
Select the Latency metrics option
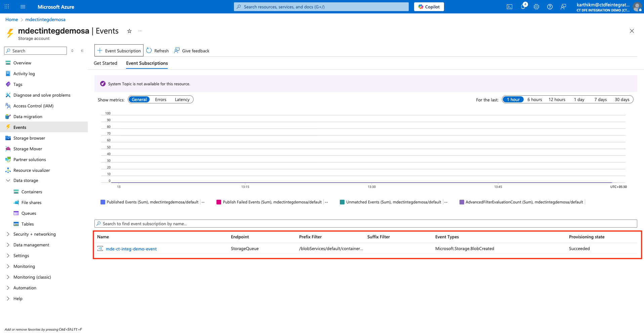click(x=182, y=100)
